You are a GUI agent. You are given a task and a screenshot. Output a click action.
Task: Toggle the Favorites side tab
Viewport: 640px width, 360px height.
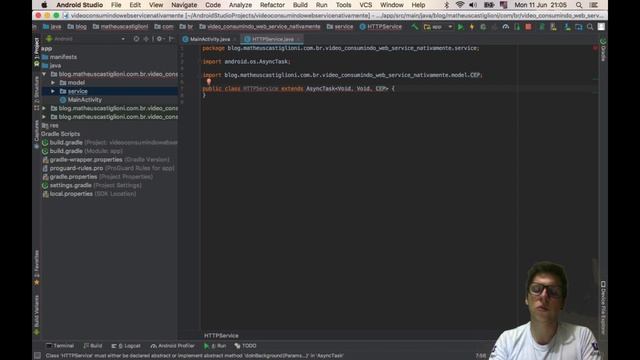(x=37, y=267)
